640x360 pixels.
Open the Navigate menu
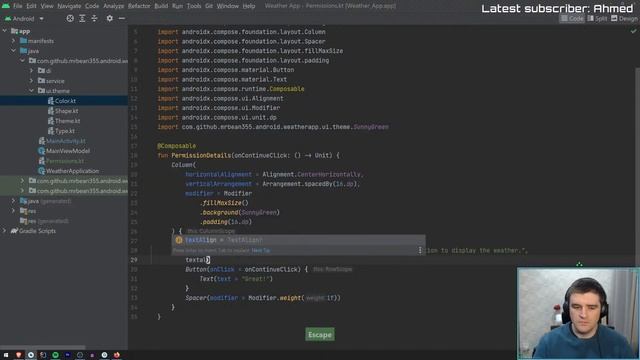[x=69, y=6]
